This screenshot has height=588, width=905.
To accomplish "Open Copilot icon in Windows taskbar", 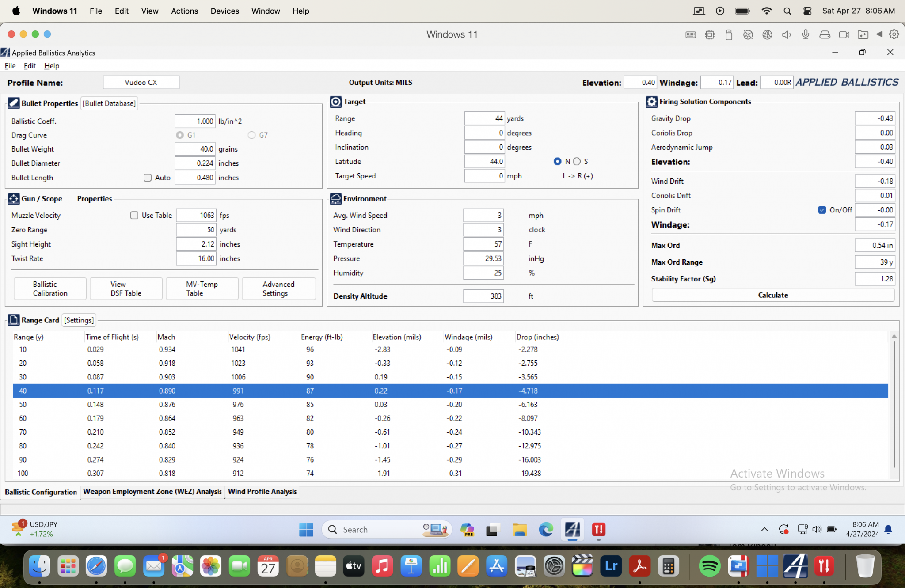I will point(467,529).
